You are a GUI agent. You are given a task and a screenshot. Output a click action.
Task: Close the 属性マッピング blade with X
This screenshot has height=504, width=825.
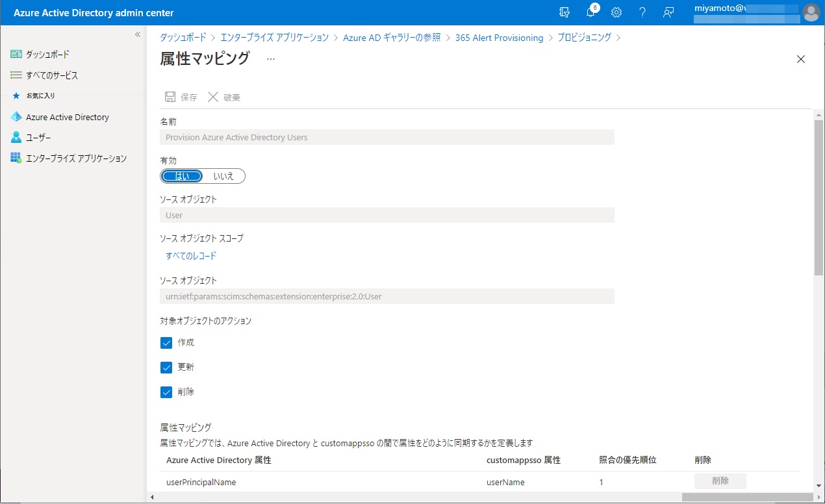800,59
